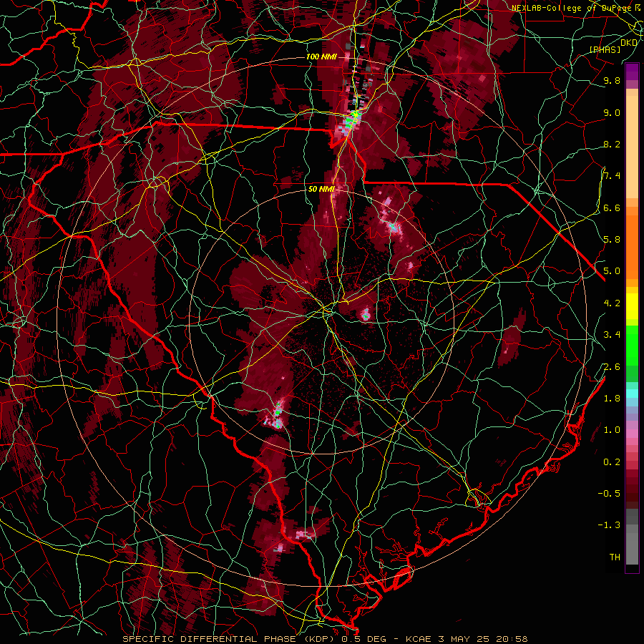Click the 3.4 legend value
Image resolution: width=644 pixels, height=644 pixels.
click(x=612, y=334)
